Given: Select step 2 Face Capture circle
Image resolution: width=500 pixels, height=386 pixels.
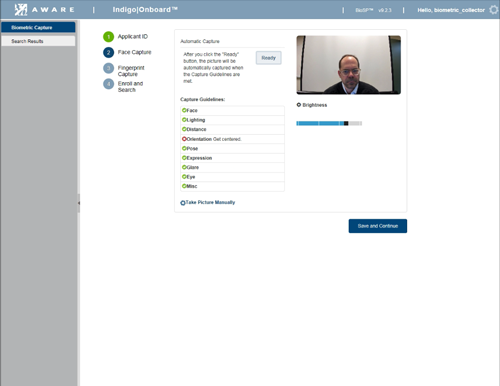Looking at the screenshot, I should coord(108,52).
